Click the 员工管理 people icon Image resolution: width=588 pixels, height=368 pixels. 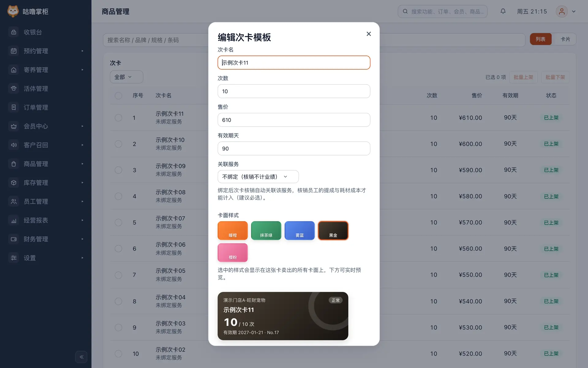(x=13, y=201)
